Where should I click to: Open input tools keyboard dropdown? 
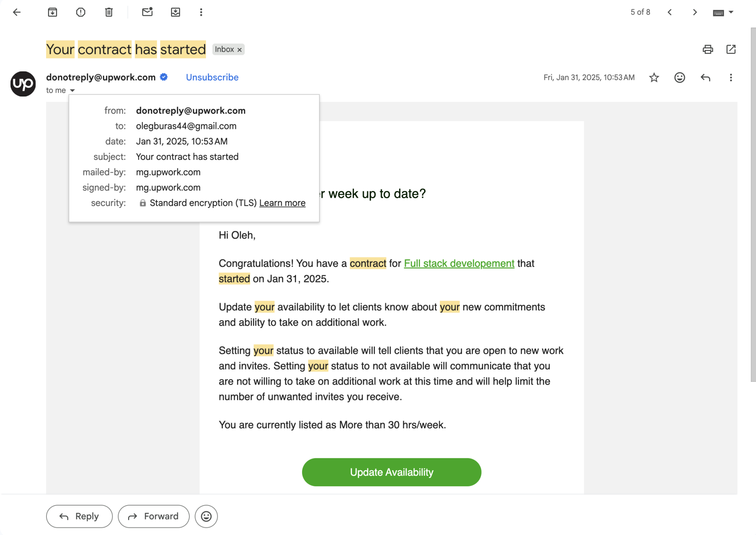pos(723,12)
